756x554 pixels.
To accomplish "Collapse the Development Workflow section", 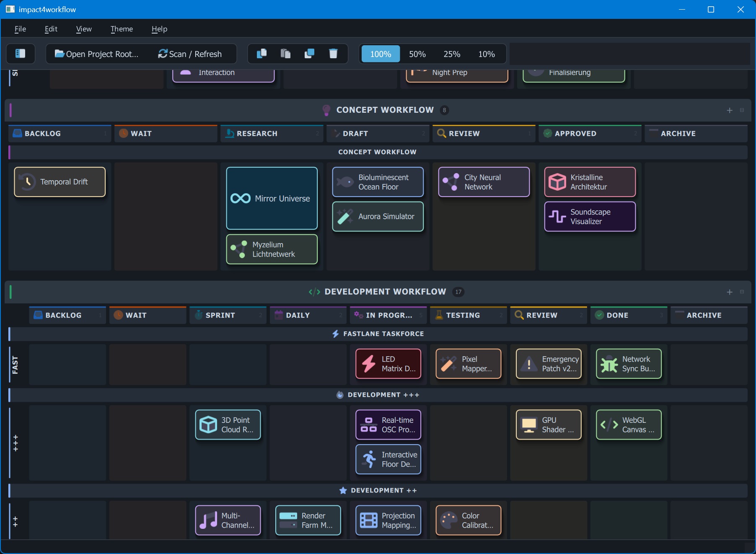I will point(742,292).
